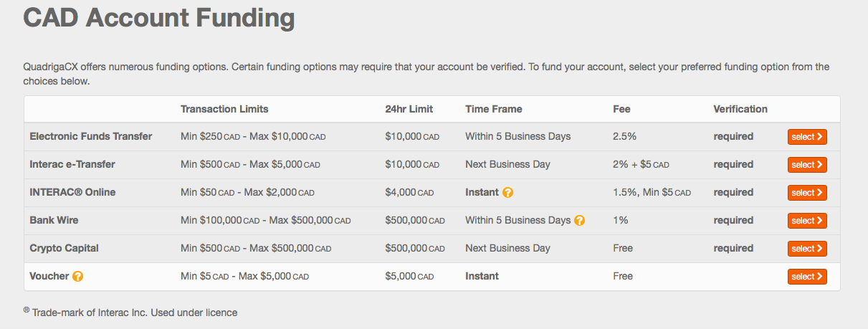Image resolution: width=868 pixels, height=329 pixels.
Task: Select the Voucher funding option
Action: coord(807,277)
